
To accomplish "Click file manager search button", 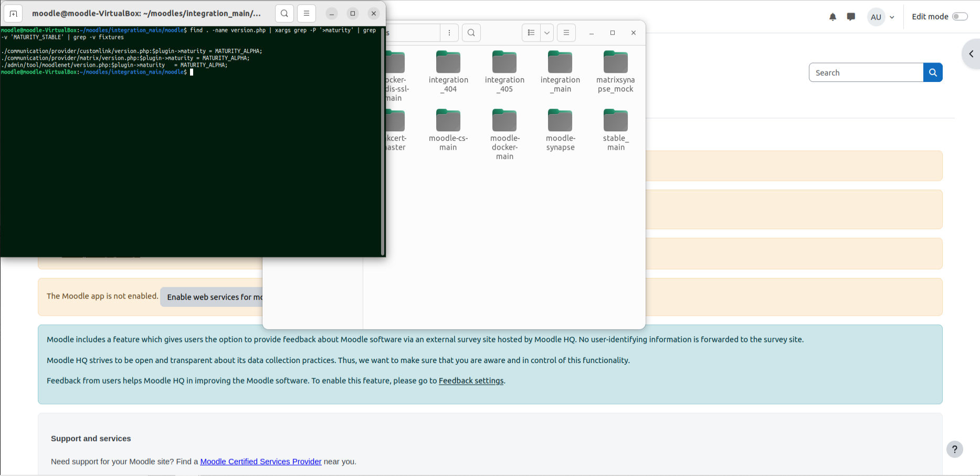I will point(471,33).
